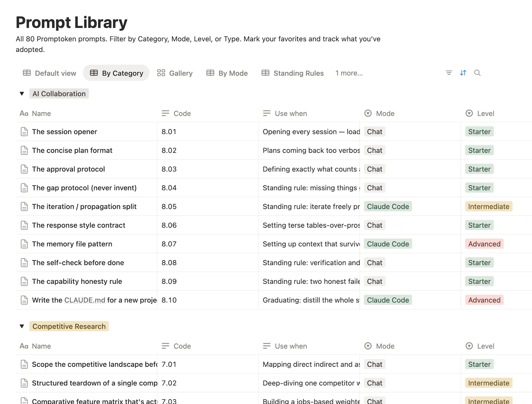The width and height of the screenshot is (532, 404).
Task: Click the Starter tag in row 8.08
Action: point(479,263)
